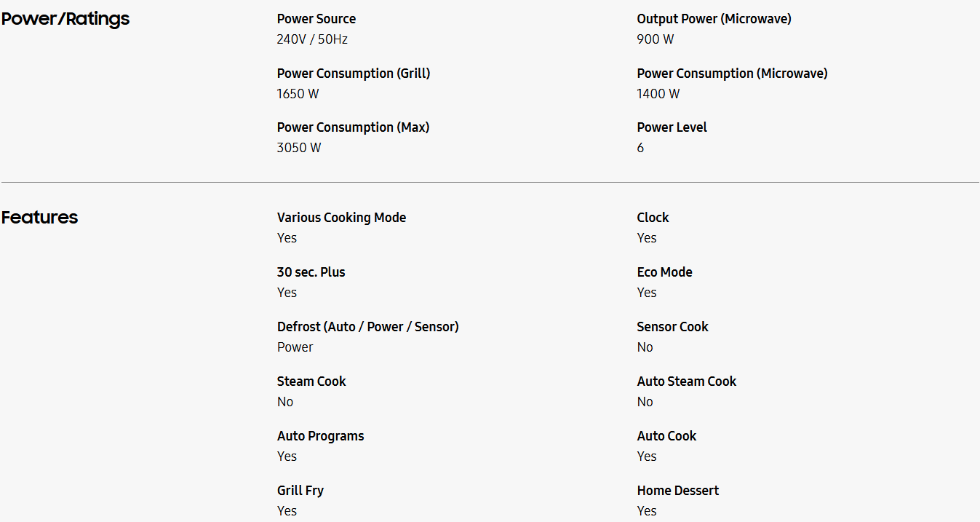Click the Features section heading
The image size is (980, 522).
tap(40, 218)
